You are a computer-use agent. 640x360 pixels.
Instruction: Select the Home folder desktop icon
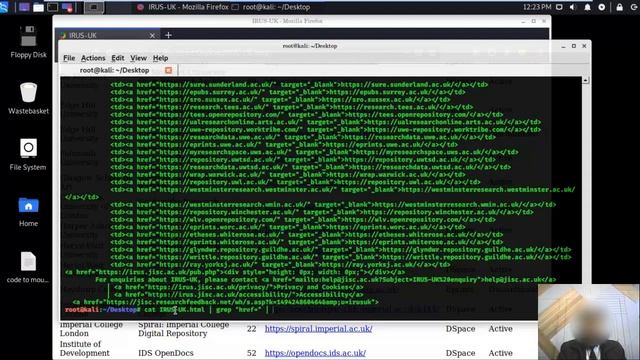click(28, 211)
